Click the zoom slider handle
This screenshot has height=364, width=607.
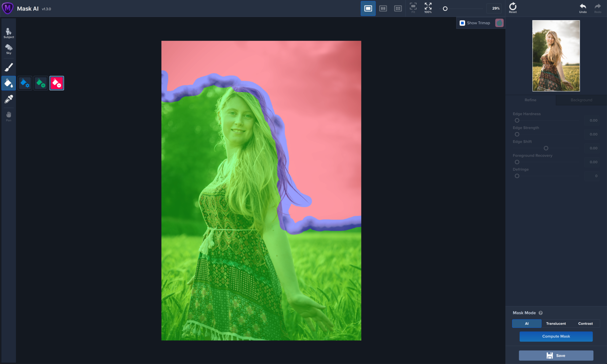click(x=445, y=9)
